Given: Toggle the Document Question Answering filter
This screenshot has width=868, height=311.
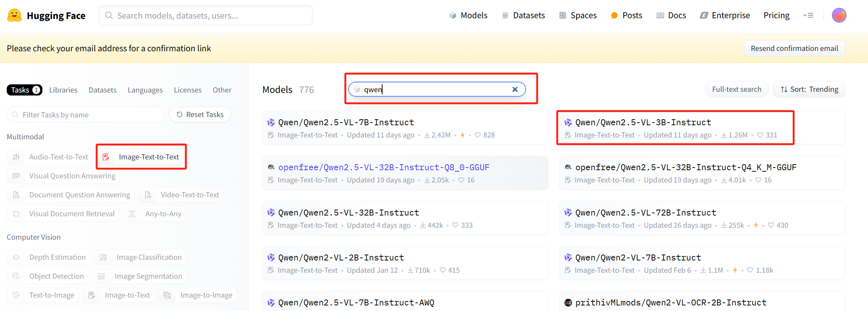Looking at the screenshot, I should click(x=71, y=195).
